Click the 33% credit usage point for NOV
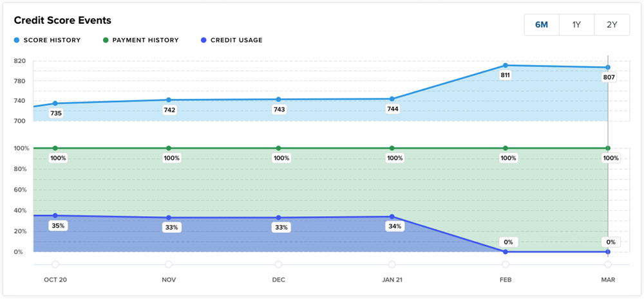Image resolution: width=644 pixels, height=299 pixels. point(168,217)
